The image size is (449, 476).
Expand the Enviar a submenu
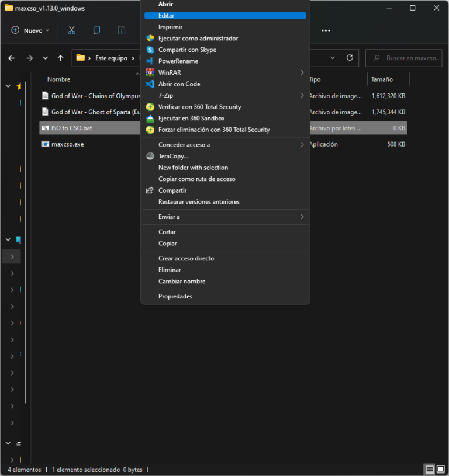302,217
